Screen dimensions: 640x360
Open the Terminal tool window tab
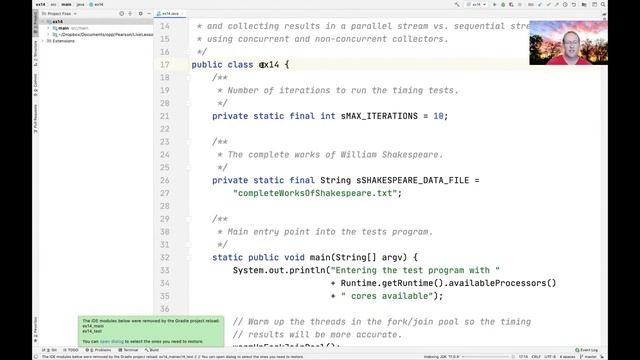tap(128, 350)
